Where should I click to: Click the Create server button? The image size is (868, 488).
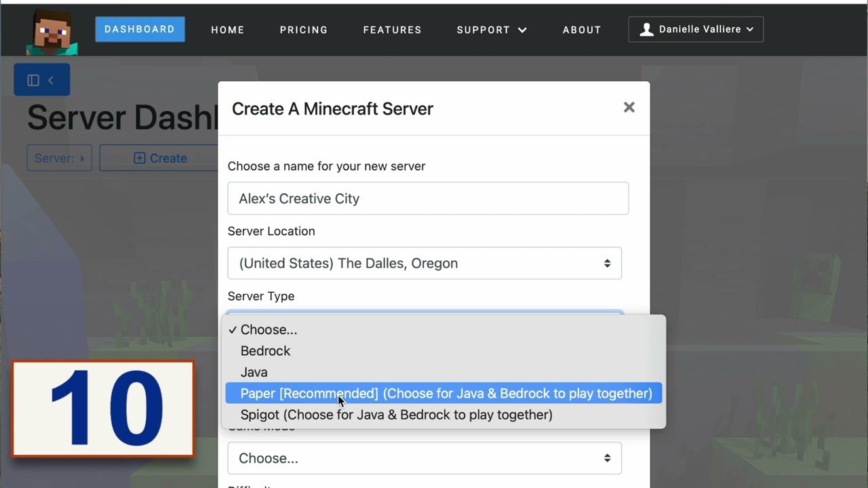click(159, 158)
